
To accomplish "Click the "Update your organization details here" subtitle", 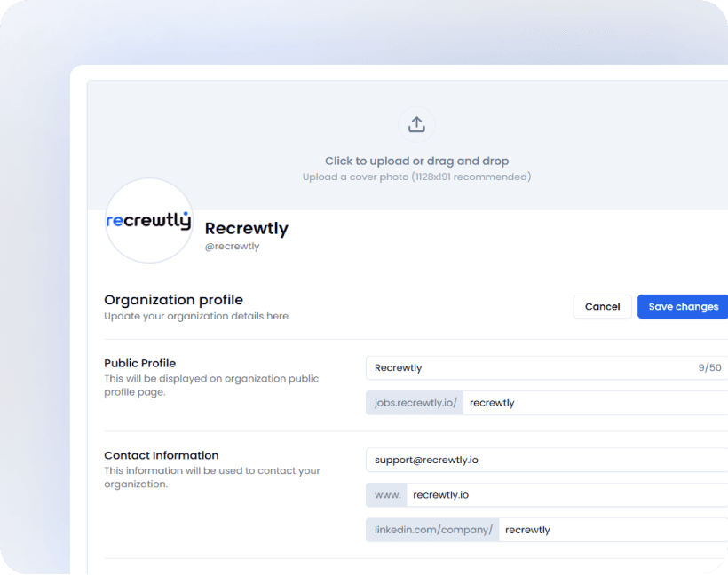I will tap(196, 316).
